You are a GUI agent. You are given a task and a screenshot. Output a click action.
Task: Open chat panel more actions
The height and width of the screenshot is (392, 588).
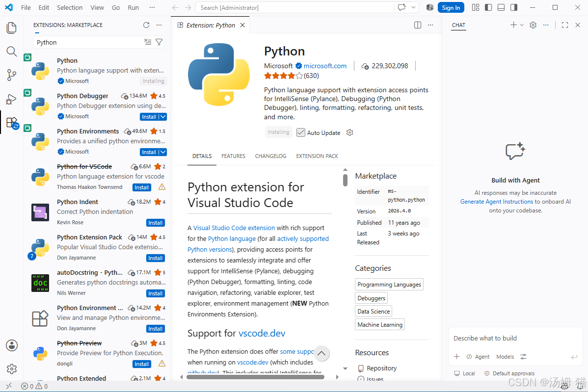[546, 25]
